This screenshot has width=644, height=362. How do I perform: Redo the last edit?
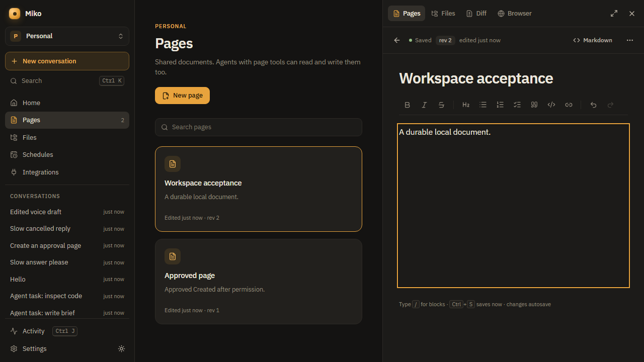click(x=610, y=105)
